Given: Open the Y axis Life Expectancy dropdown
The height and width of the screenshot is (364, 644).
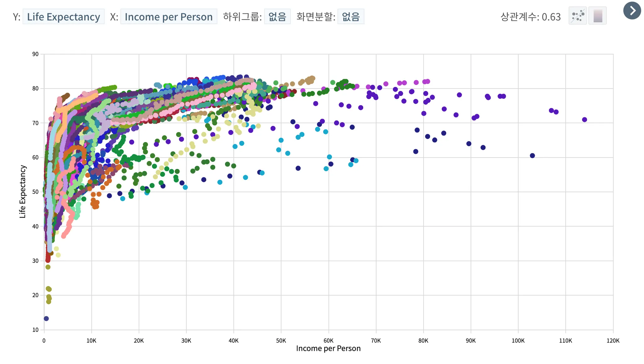Looking at the screenshot, I should [64, 17].
